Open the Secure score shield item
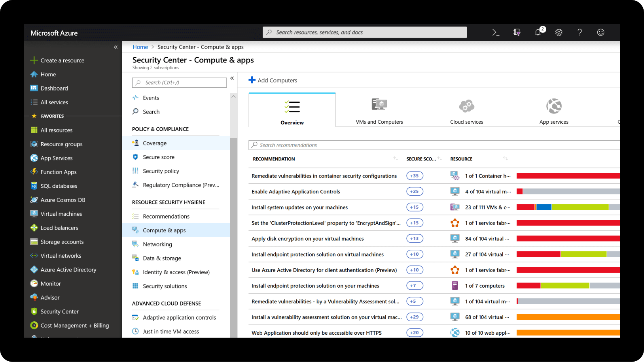The image size is (644, 362). [159, 157]
